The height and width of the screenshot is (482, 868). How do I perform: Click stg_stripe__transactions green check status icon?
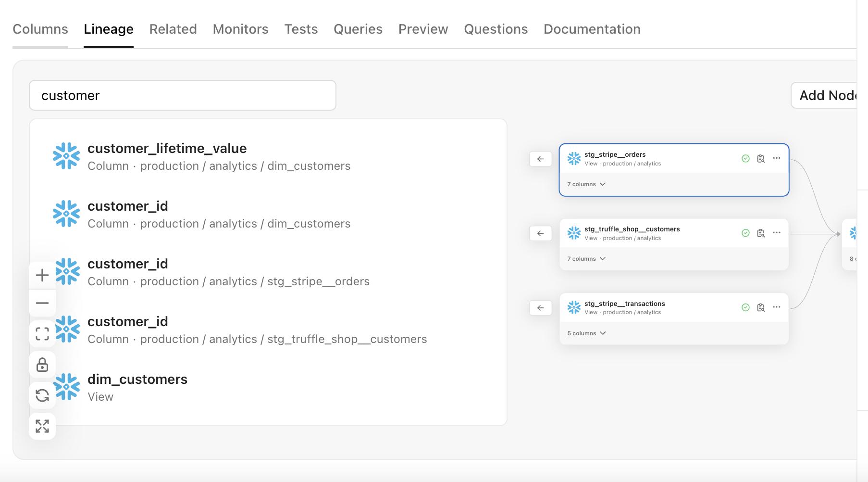[745, 307]
